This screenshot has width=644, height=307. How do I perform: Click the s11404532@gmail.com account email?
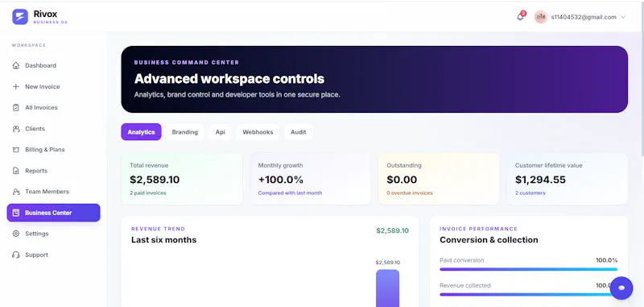click(x=583, y=17)
